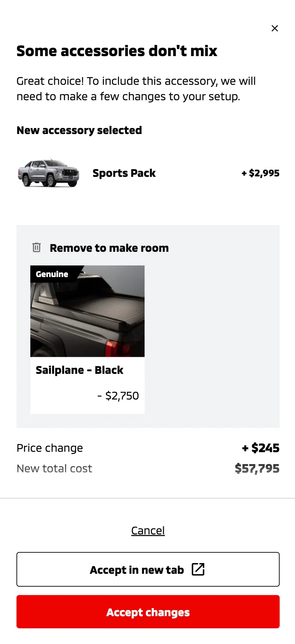Click the Genuine badge on the card
This screenshot has width=295, height=644.
52,274
